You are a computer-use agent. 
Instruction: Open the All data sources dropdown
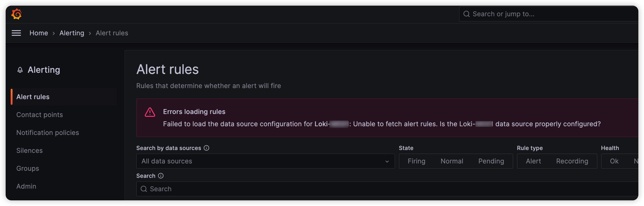pos(266,161)
